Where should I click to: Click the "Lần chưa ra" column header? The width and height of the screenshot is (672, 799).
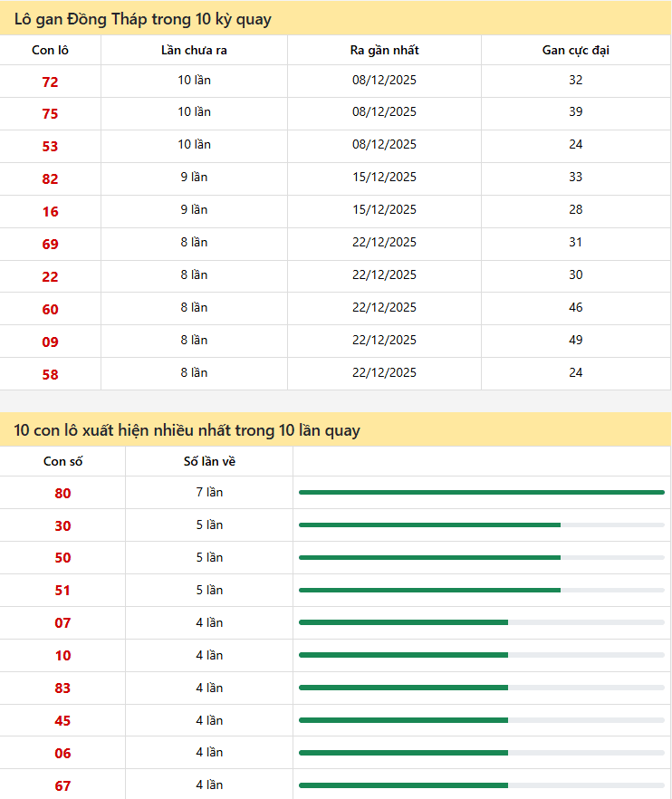point(194,50)
